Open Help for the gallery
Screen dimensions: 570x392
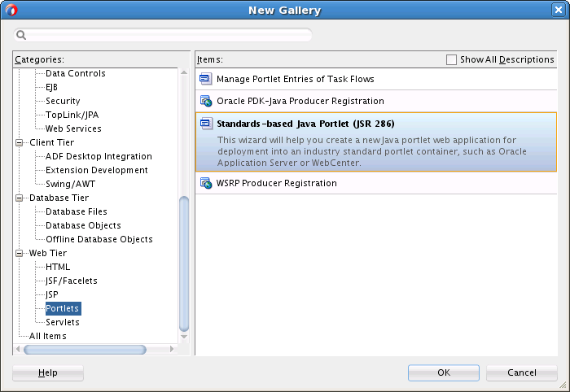48,372
